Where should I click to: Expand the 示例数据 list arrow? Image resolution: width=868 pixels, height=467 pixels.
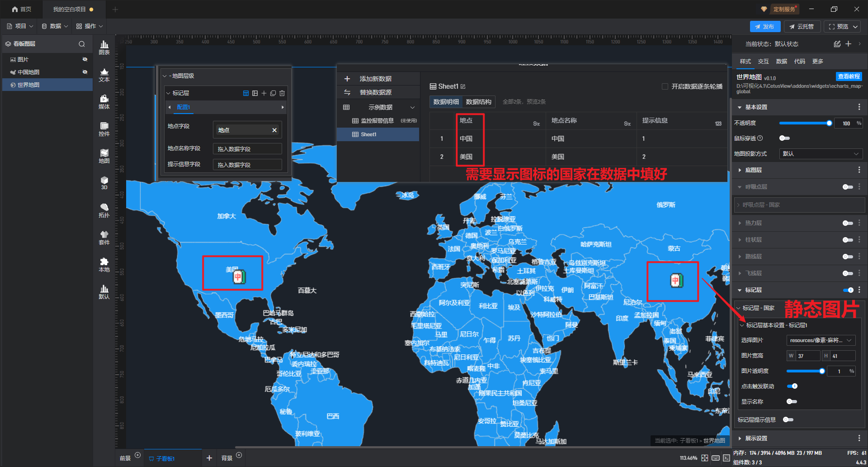[x=412, y=108]
